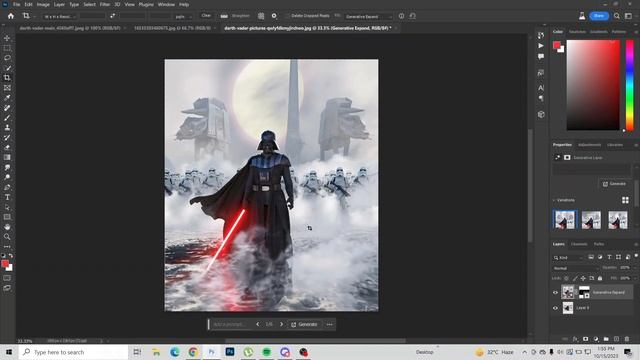Select the Spot Healing Brush tool
This screenshot has width=640, height=360.
pos(7,108)
